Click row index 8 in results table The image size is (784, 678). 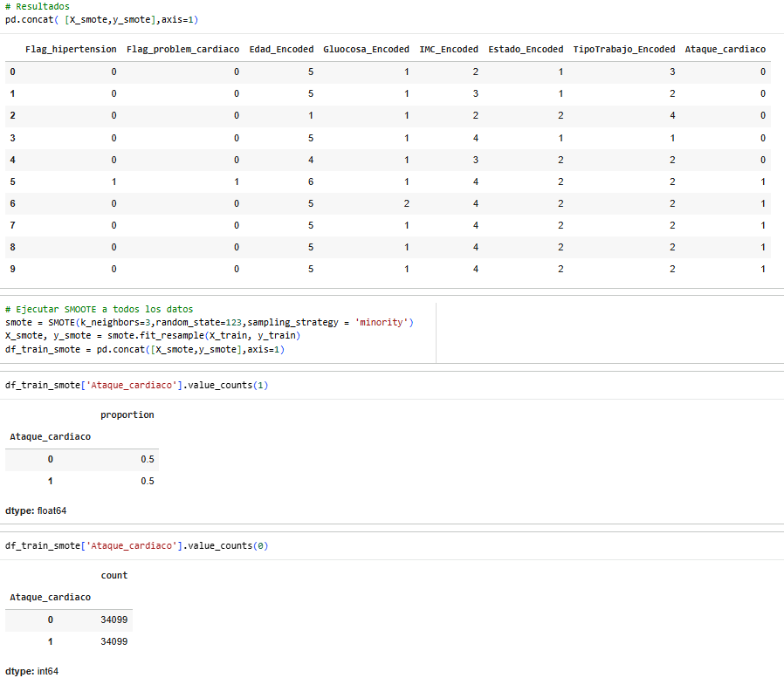[x=12, y=247]
